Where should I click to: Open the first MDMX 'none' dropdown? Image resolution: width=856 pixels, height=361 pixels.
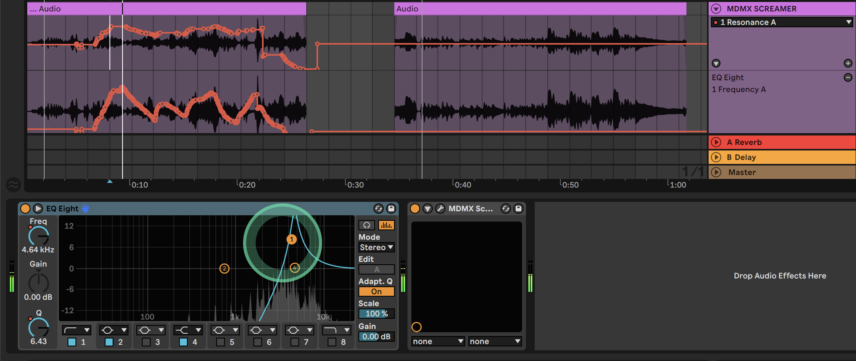(x=438, y=341)
